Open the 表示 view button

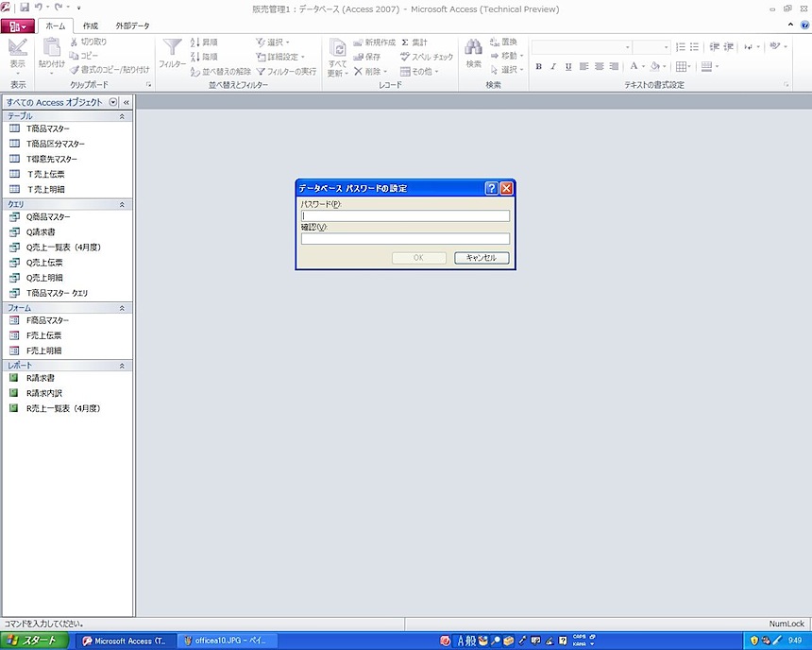(18, 56)
